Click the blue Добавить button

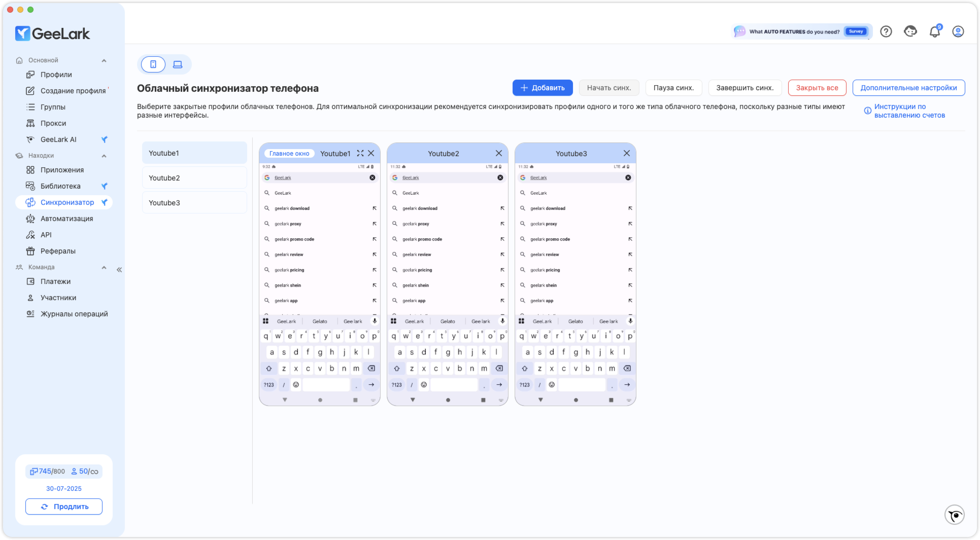pos(543,88)
